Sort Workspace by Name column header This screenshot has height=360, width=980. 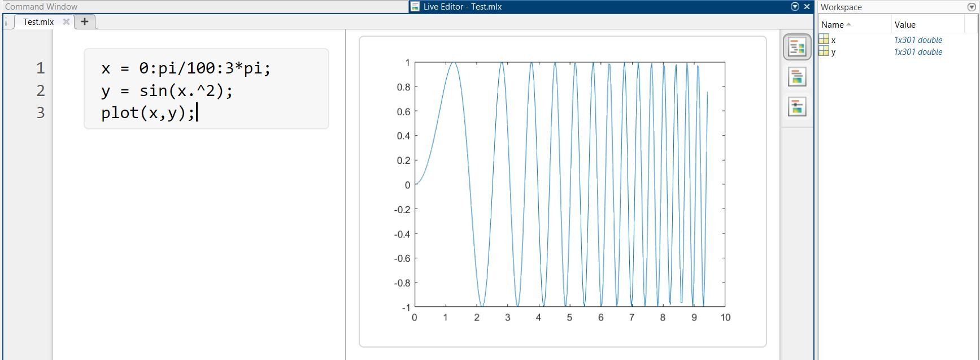click(x=854, y=24)
